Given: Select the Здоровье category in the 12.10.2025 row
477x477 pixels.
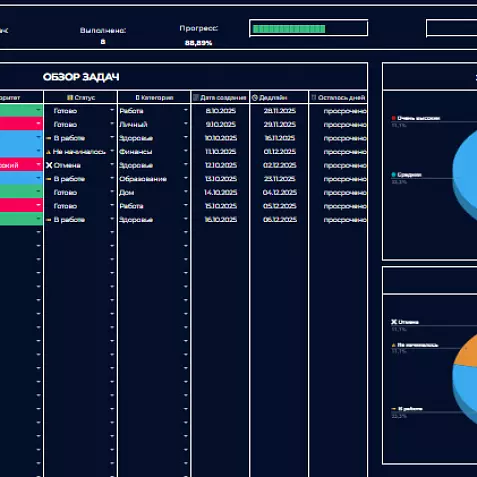Looking at the screenshot, I should pyautogui.click(x=136, y=165).
